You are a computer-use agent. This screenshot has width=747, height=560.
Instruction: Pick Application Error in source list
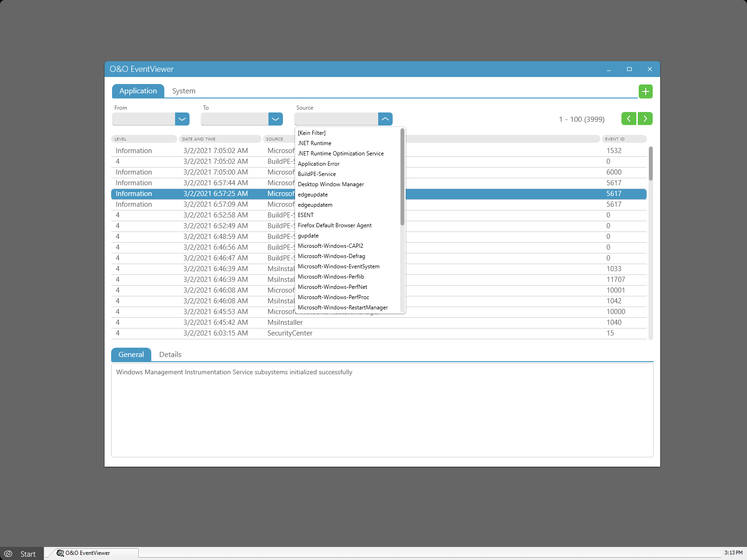348,164
